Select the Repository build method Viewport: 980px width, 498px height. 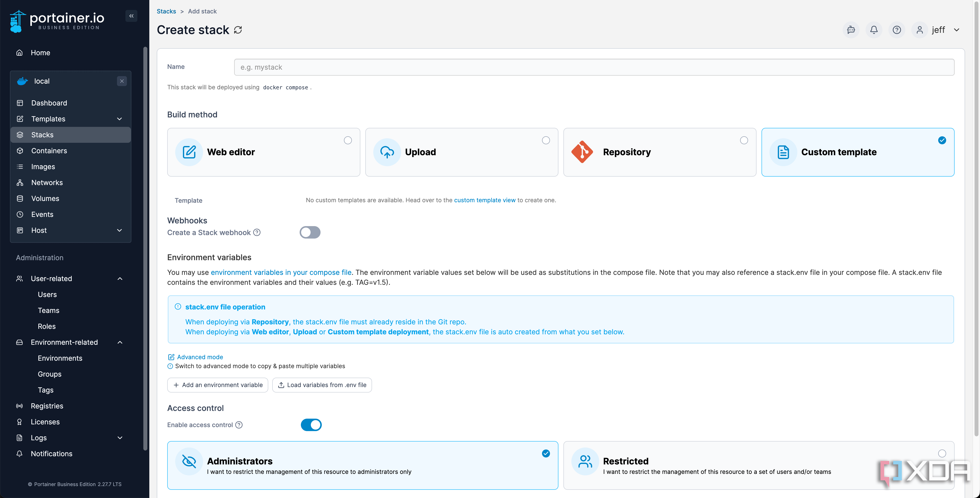click(x=659, y=152)
